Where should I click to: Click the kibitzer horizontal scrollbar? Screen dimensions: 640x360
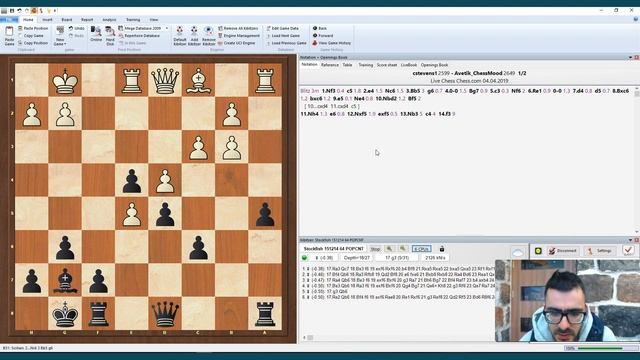pyautogui.click(x=310, y=338)
